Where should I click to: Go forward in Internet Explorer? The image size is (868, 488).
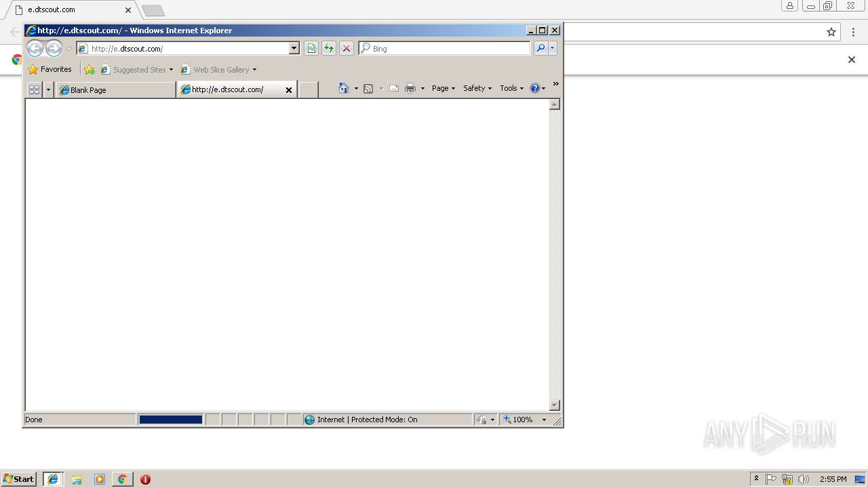pos(54,48)
